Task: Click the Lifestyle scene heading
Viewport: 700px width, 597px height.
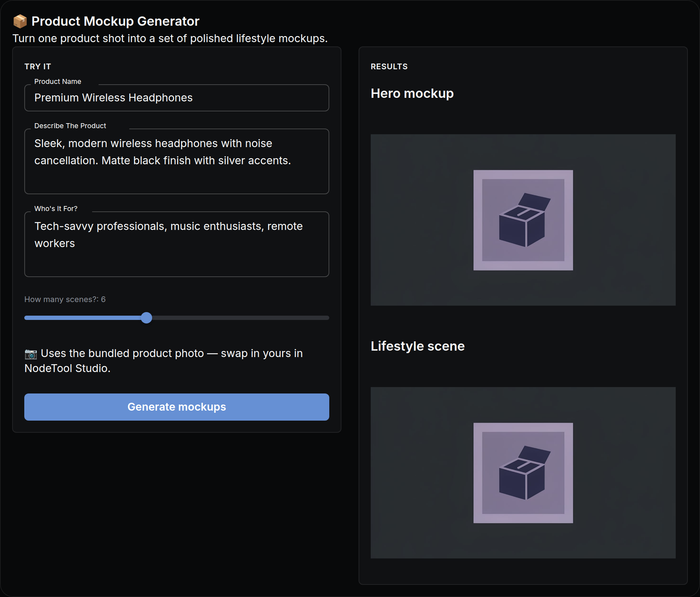Action: [417, 346]
